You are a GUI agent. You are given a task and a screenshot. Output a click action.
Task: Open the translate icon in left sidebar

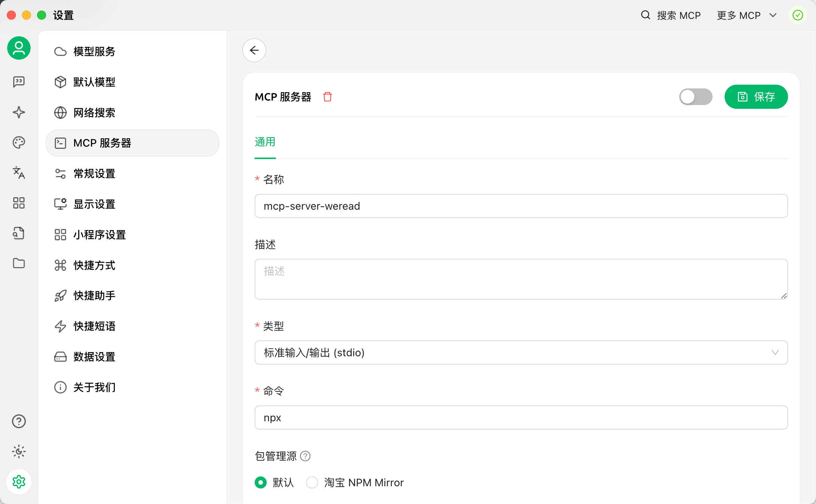[x=19, y=173]
